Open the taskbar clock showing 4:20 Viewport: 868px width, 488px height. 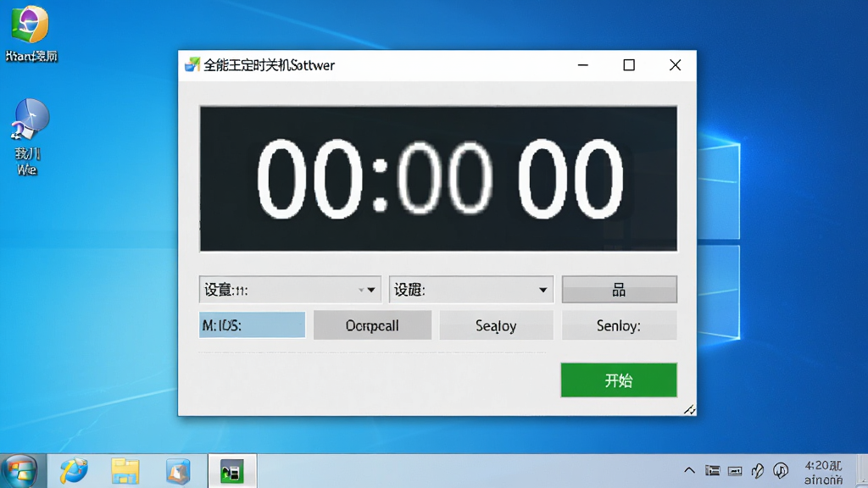click(x=824, y=472)
